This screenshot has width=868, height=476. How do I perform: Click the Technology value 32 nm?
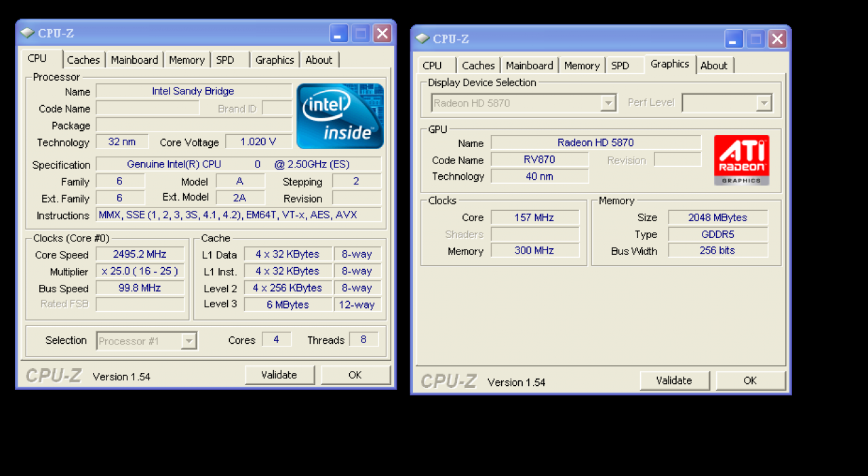tap(122, 142)
